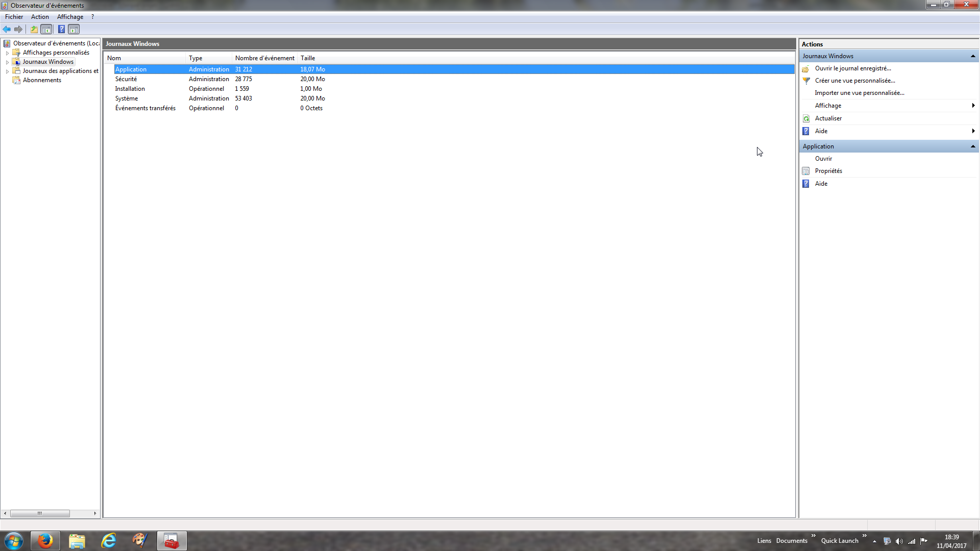Expand the Journaux Windows tree node arrow
980x551 pixels.
pyautogui.click(x=7, y=62)
